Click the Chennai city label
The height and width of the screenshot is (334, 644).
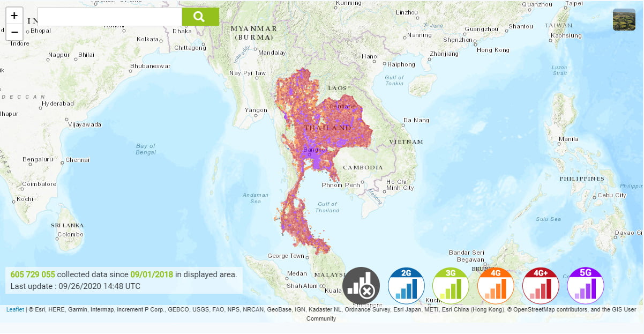tap(77, 160)
